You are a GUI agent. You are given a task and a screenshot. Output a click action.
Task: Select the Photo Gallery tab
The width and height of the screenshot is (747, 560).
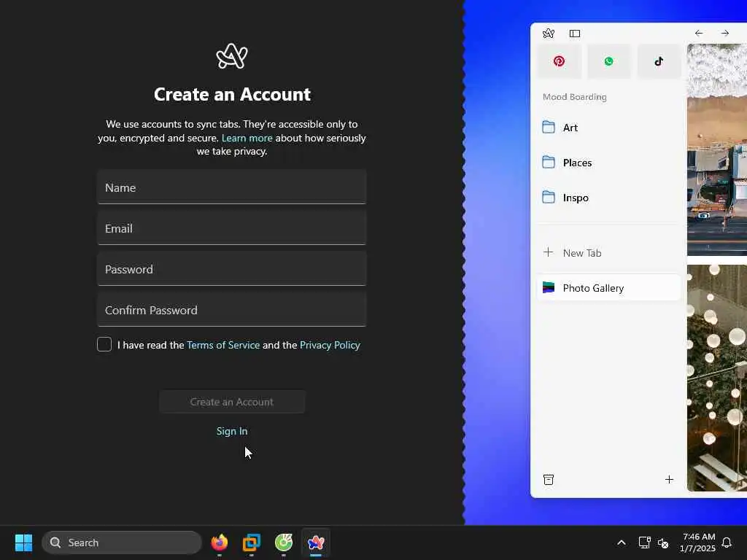click(x=609, y=287)
